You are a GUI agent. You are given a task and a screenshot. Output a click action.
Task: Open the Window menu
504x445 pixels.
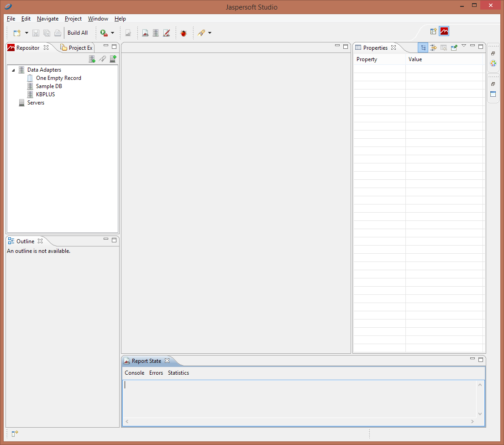tap(98, 19)
